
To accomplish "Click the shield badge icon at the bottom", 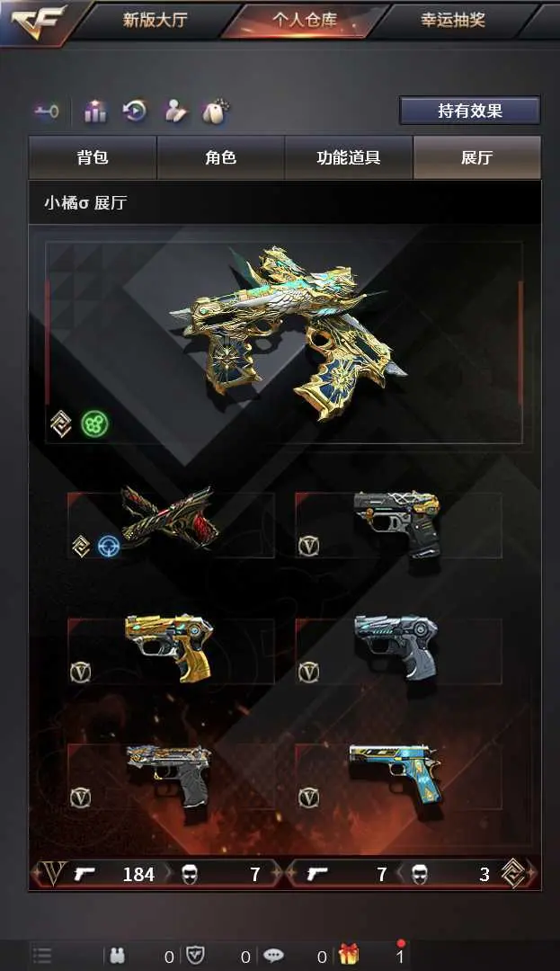I will pyautogui.click(x=196, y=956).
